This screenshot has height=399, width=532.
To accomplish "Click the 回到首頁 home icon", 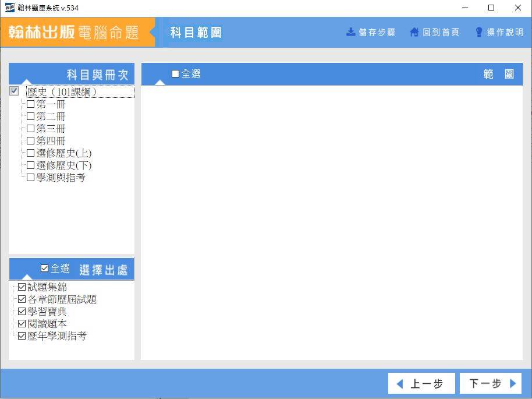I will [414, 32].
